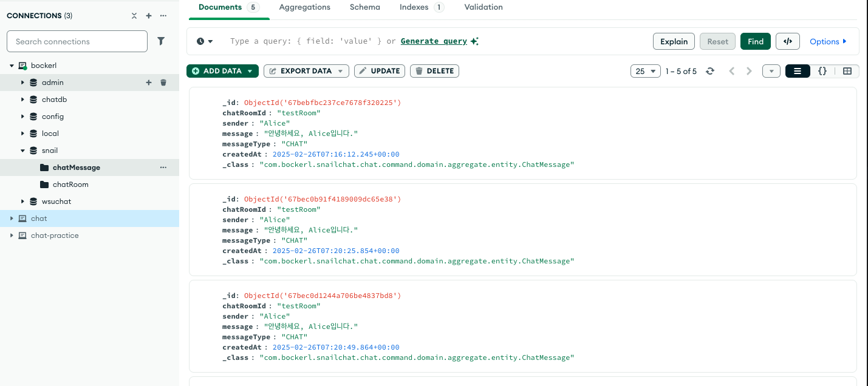Image resolution: width=868 pixels, height=386 pixels.
Task: Focus the Search connections field
Action: pyautogui.click(x=77, y=41)
